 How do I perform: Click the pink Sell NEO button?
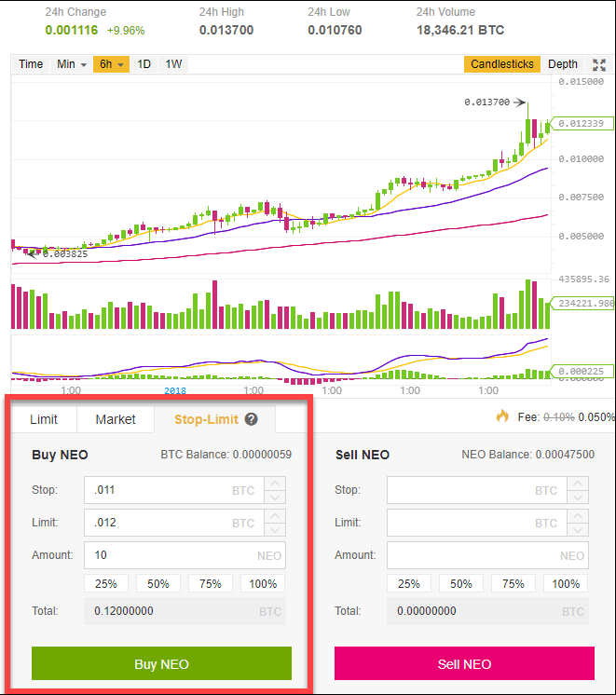(x=464, y=663)
